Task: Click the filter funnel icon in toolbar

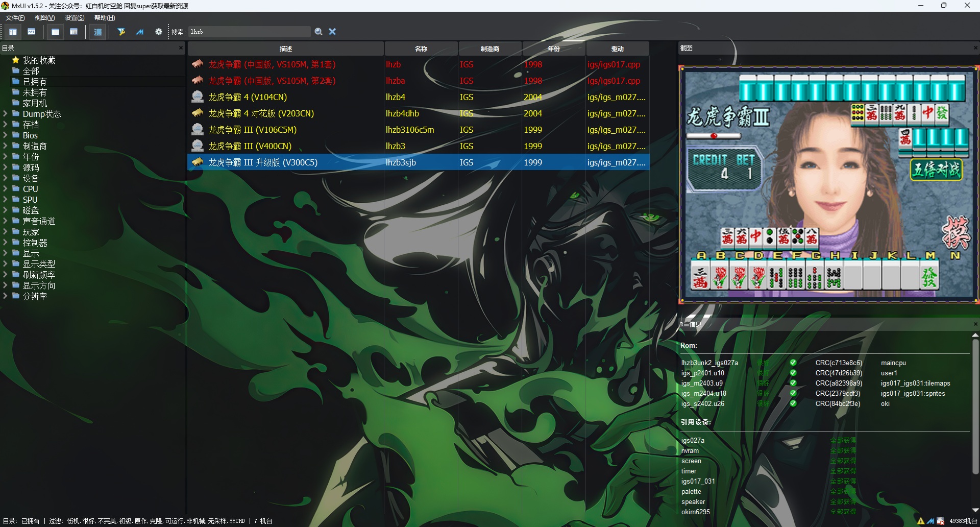Action: coord(121,32)
